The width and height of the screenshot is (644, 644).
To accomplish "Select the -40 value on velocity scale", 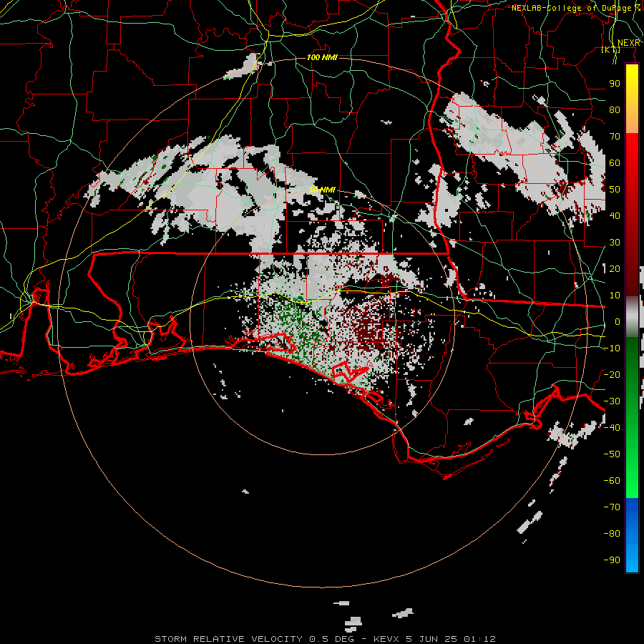I will click(612, 428).
